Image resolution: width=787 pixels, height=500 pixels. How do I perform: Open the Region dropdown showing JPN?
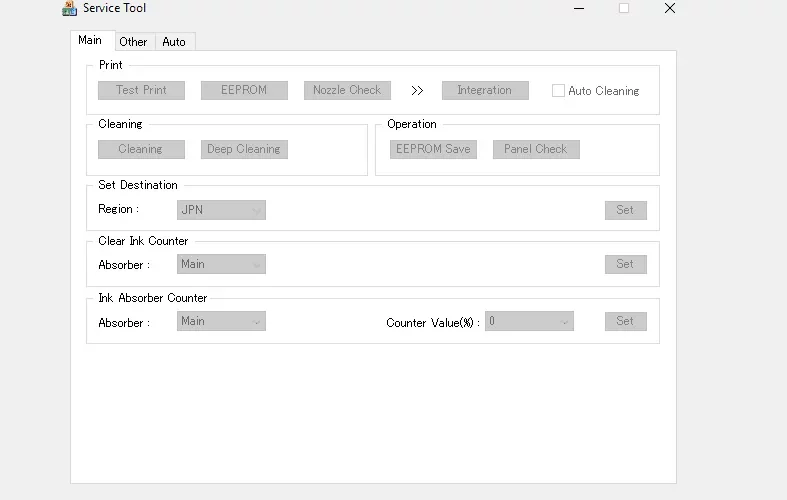[221, 210]
